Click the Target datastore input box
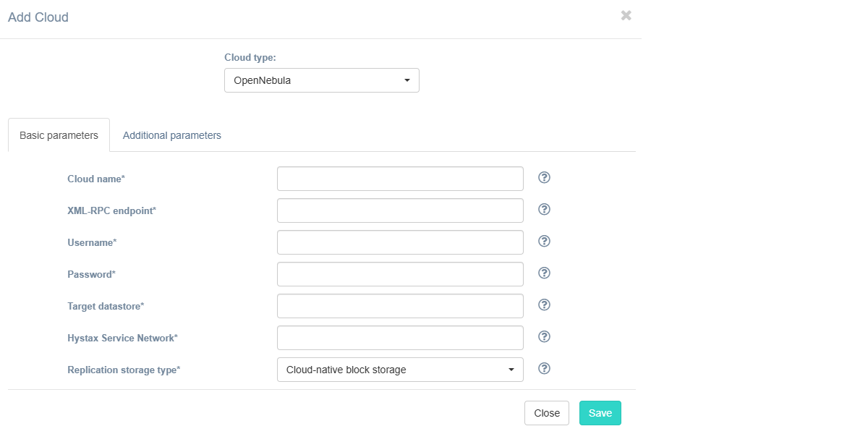Image resolution: width=868 pixels, height=447 pixels. tap(399, 306)
